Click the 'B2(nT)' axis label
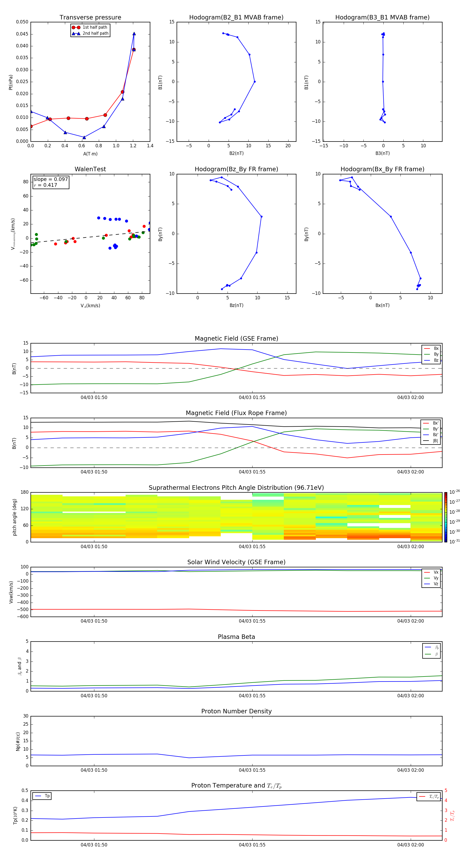Image resolution: width=473 pixels, height=868 pixels. [236, 153]
